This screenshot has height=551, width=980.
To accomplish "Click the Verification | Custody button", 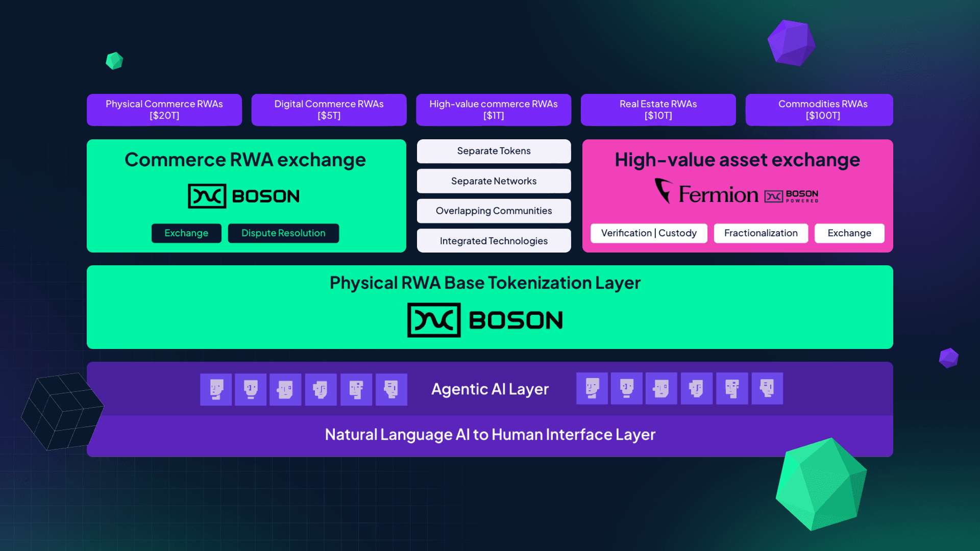I will click(649, 233).
